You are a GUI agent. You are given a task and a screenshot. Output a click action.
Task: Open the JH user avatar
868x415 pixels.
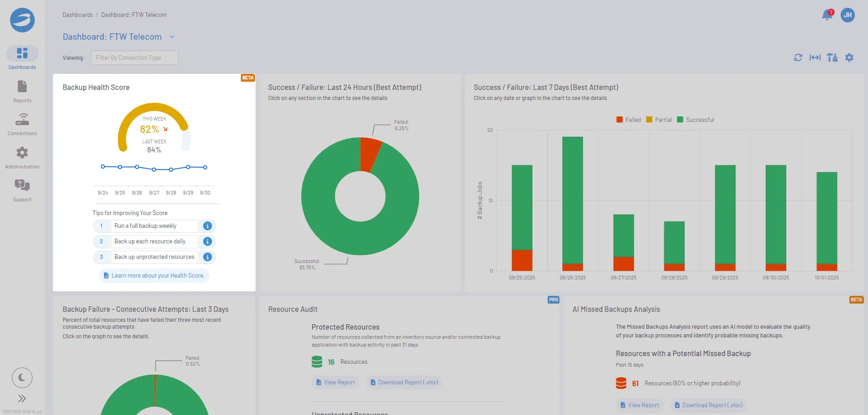point(847,15)
